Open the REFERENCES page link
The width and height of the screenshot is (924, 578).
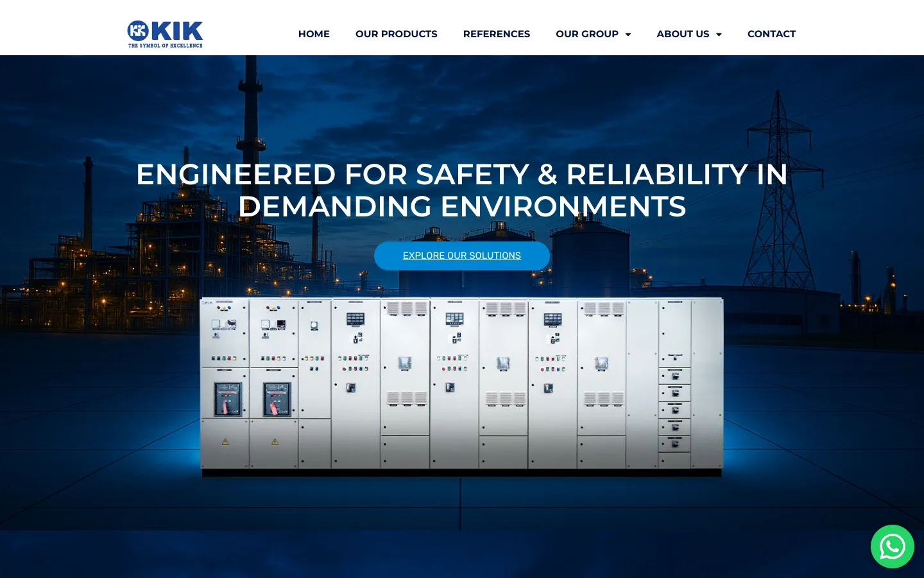(x=497, y=34)
